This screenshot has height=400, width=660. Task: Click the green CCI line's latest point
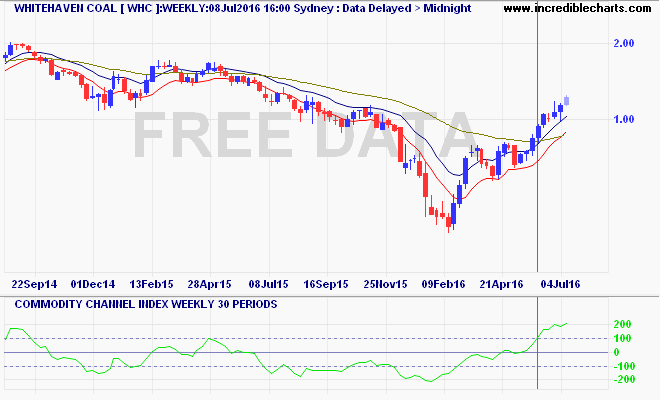pos(567,323)
